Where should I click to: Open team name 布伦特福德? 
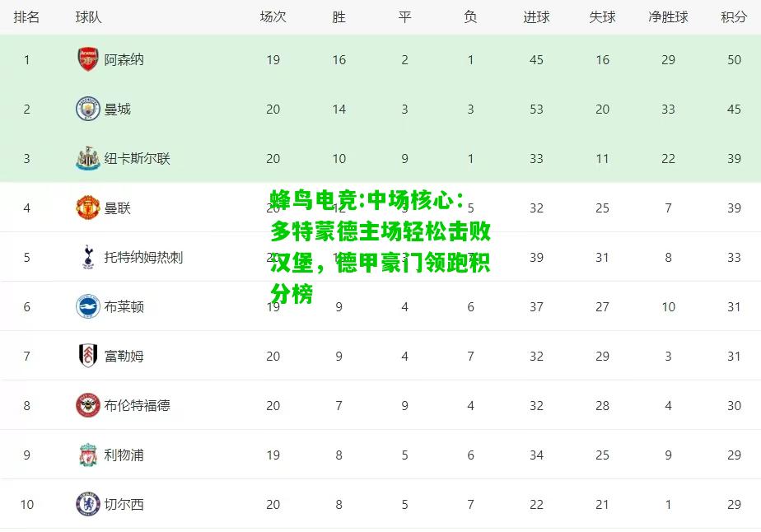tap(137, 406)
